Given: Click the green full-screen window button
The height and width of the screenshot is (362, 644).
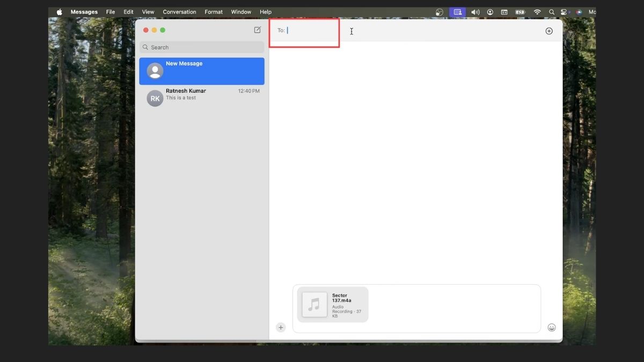Looking at the screenshot, I should click(x=163, y=30).
